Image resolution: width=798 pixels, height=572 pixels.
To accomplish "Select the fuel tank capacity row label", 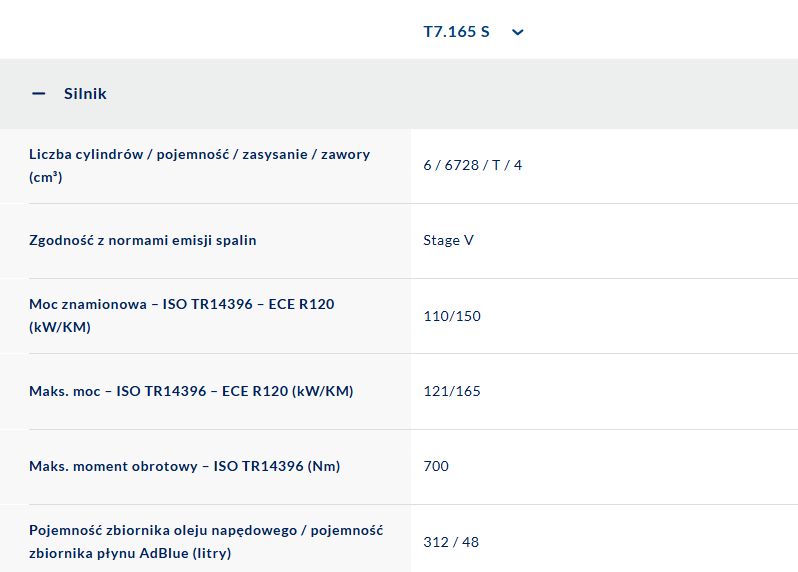I will 205,531.
